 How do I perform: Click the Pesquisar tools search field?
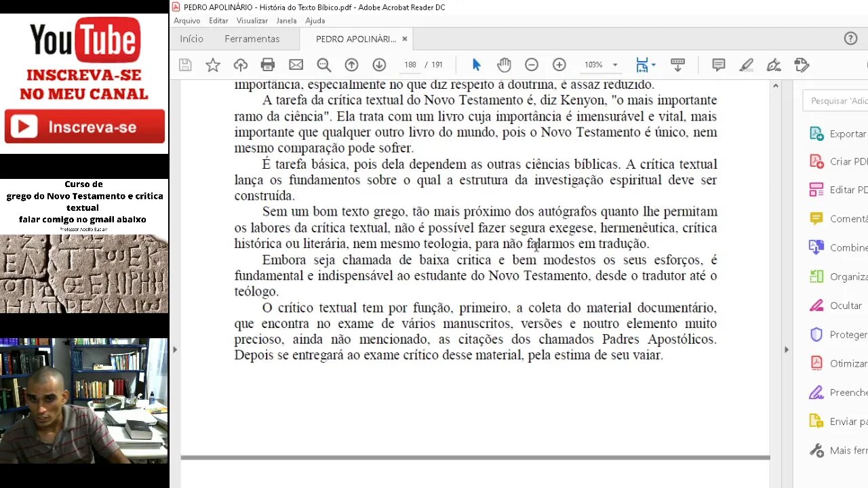836,100
